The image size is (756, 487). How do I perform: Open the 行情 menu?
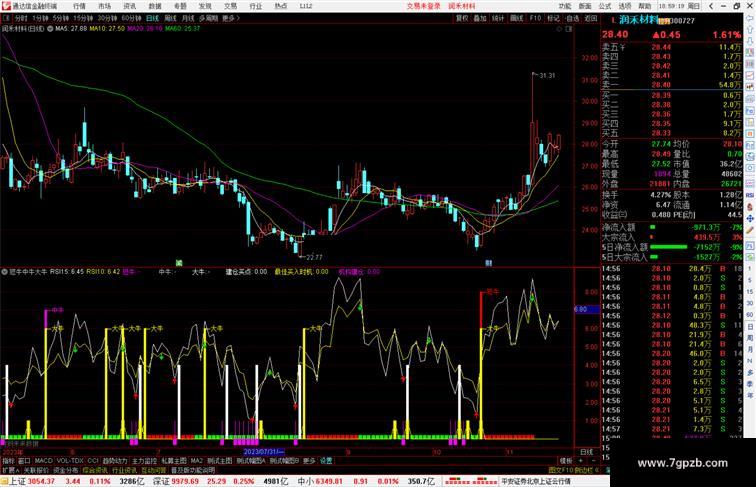point(79,6)
